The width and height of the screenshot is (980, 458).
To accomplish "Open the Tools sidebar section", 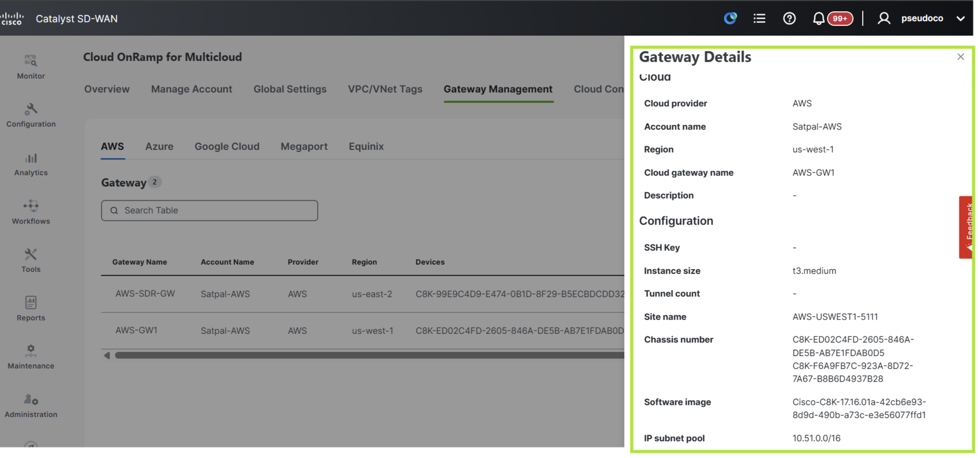I will pos(31,261).
